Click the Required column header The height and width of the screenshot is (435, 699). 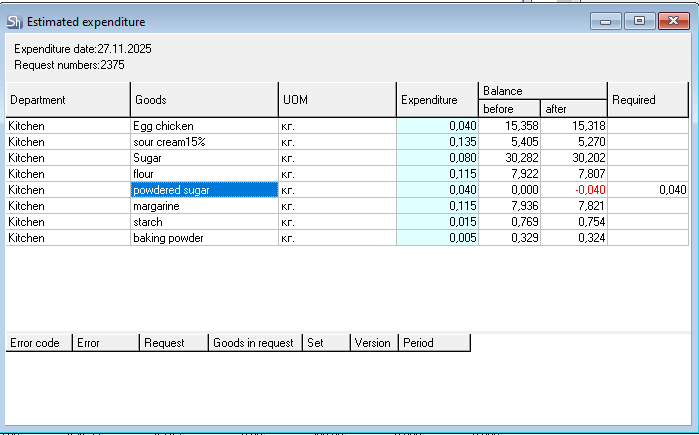(648, 100)
